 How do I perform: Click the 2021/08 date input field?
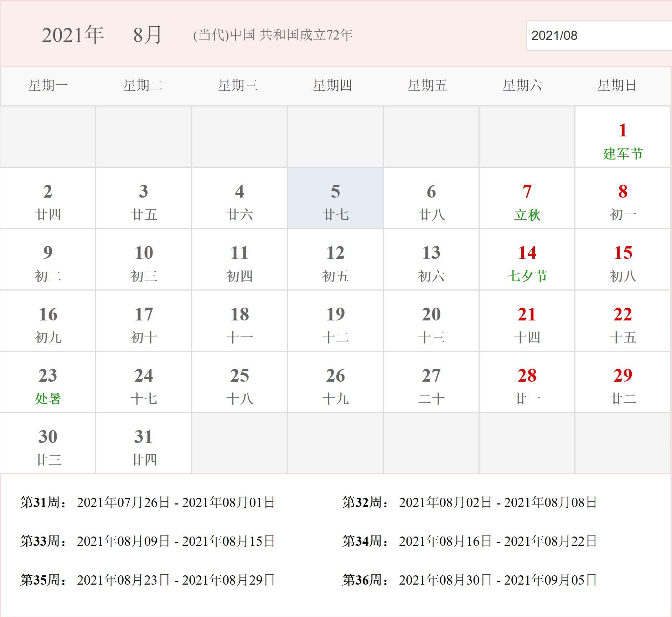(x=599, y=36)
